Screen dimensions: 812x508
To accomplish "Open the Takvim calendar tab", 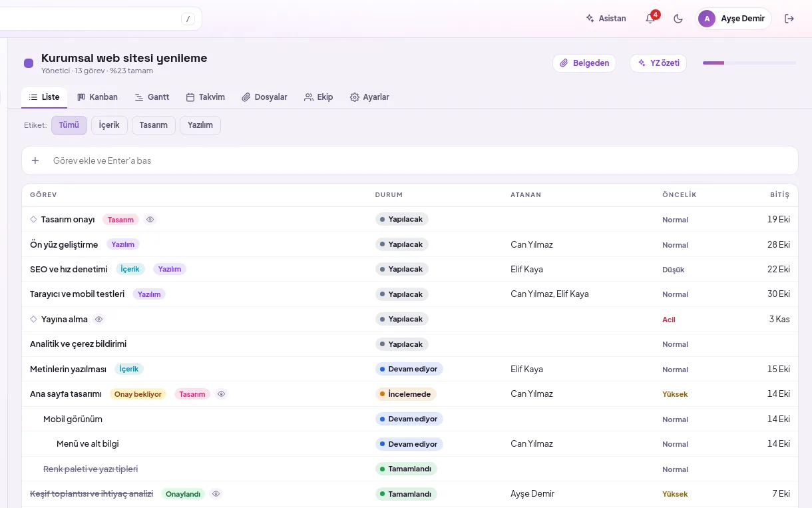I will tap(205, 97).
